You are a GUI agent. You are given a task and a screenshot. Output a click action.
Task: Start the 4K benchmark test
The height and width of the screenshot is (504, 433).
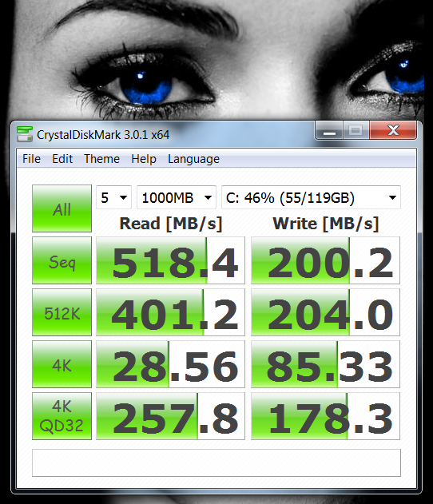62,364
